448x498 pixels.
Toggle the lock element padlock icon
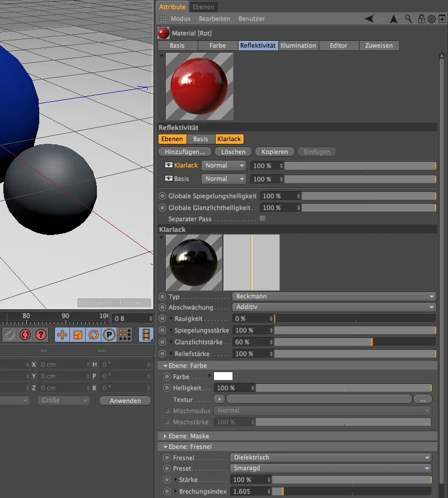click(421, 19)
